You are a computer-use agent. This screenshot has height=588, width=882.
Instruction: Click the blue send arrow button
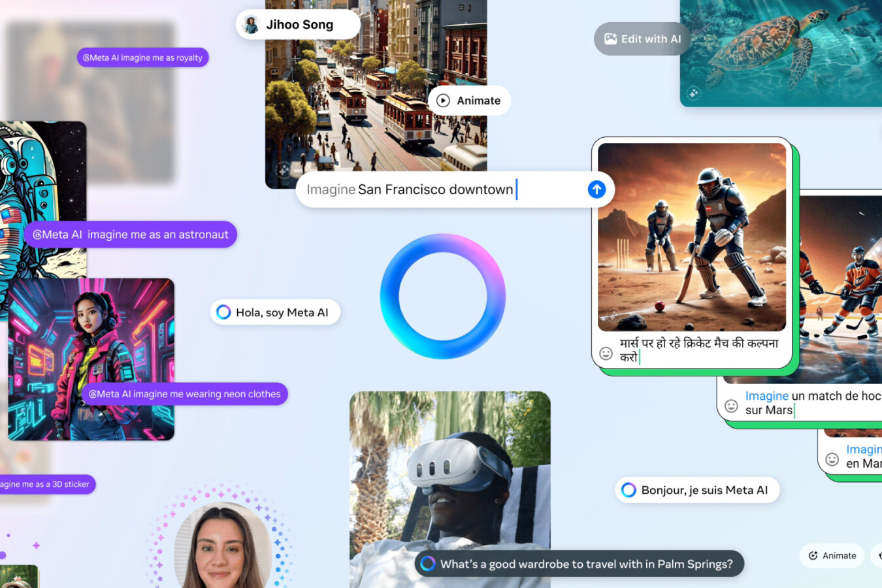coord(596,189)
